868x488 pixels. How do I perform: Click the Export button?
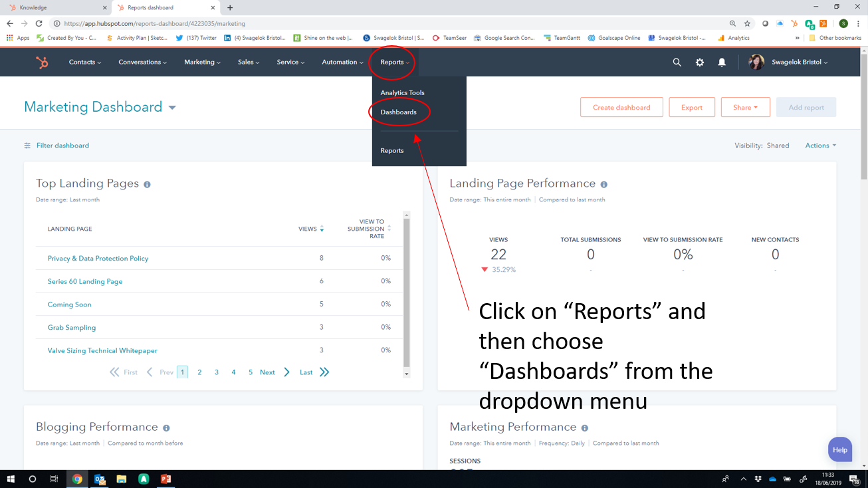[692, 108]
